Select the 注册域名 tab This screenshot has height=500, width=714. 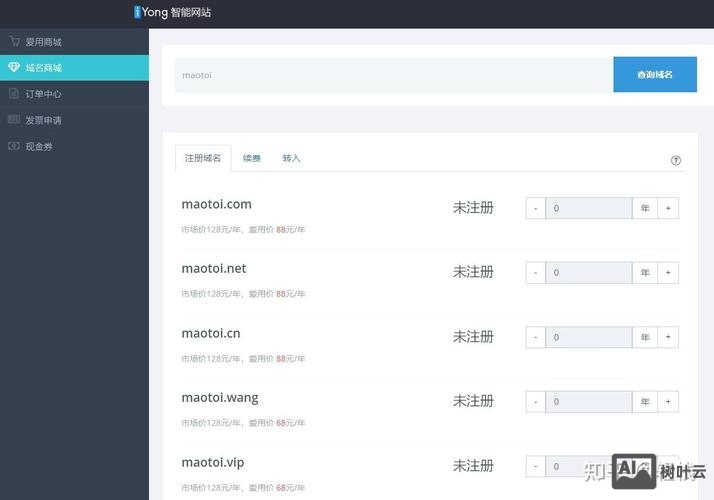pyautogui.click(x=203, y=159)
